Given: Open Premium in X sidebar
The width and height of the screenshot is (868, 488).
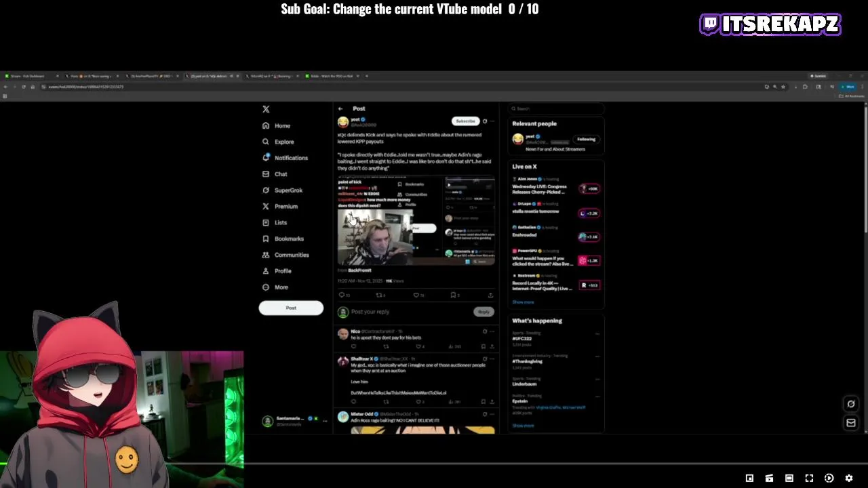Looking at the screenshot, I should (x=279, y=206).
